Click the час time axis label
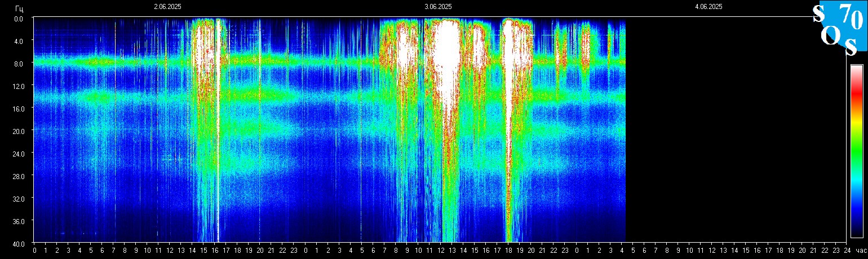 (x=860, y=250)
